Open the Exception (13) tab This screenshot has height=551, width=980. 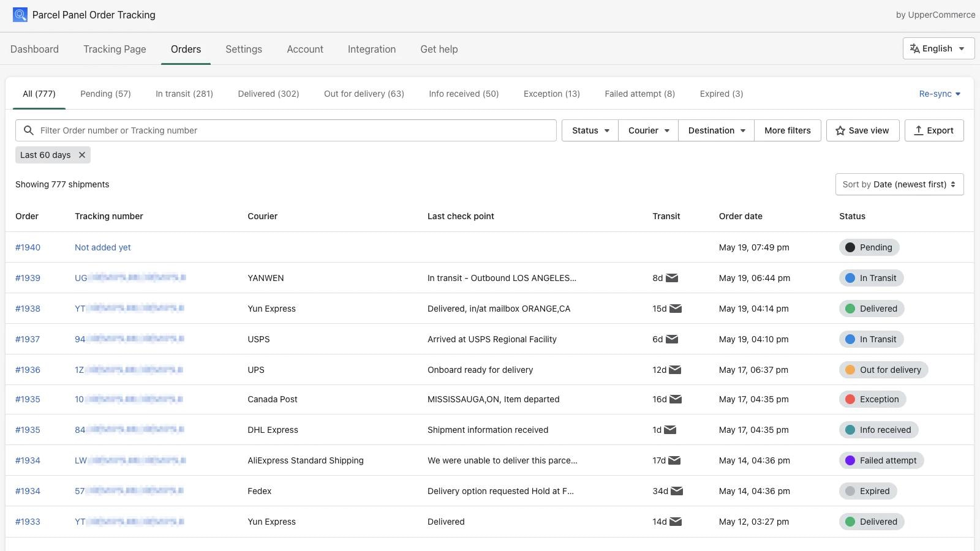click(x=551, y=93)
